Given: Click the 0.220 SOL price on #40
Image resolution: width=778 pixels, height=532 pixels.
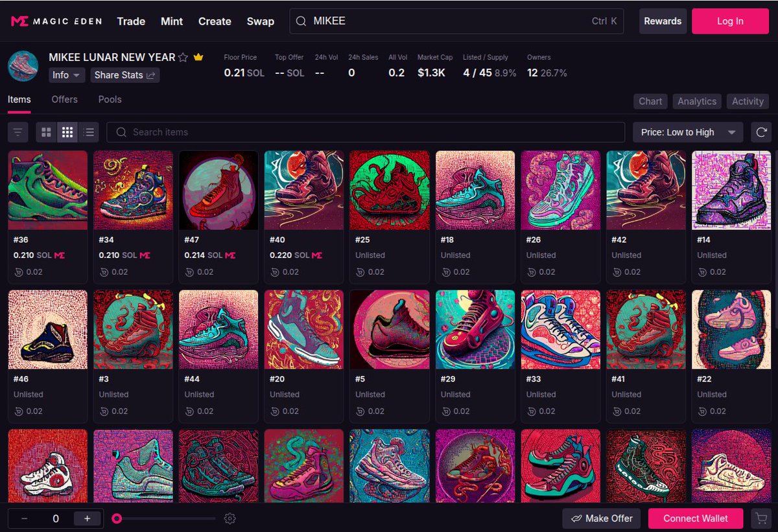Looking at the screenshot, I should coord(289,255).
